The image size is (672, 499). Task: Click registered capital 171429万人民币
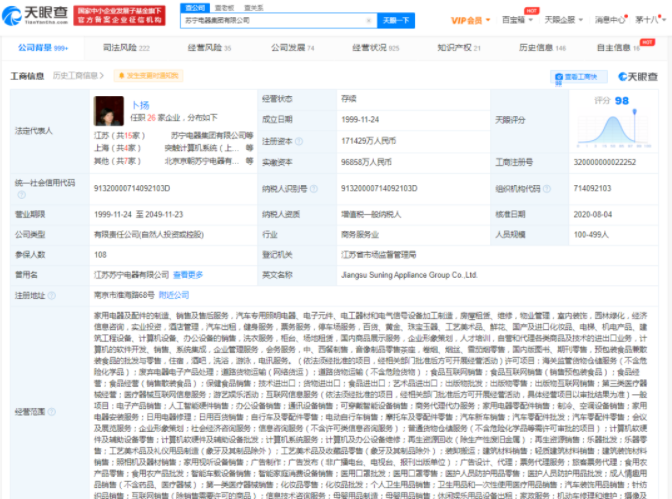[x=369, y=141]
